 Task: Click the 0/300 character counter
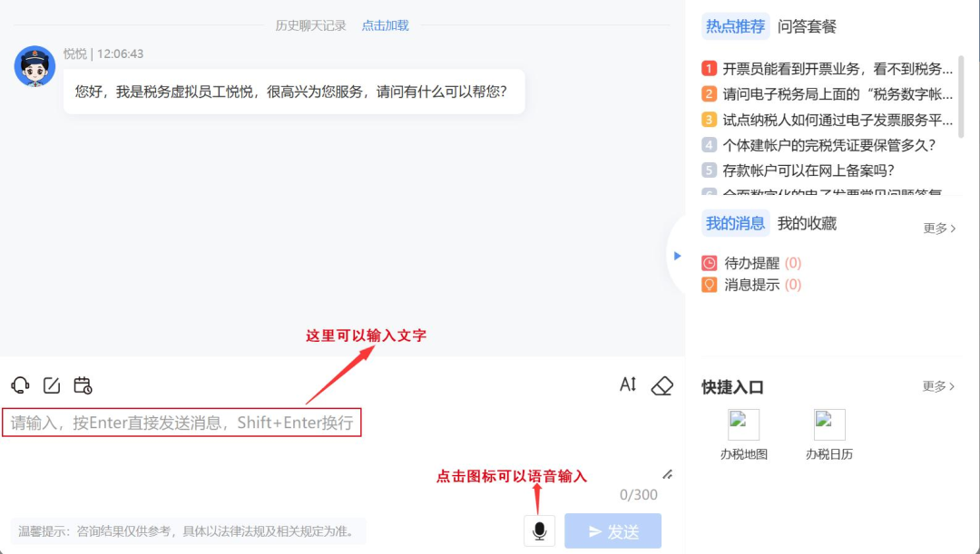[638, 495]
